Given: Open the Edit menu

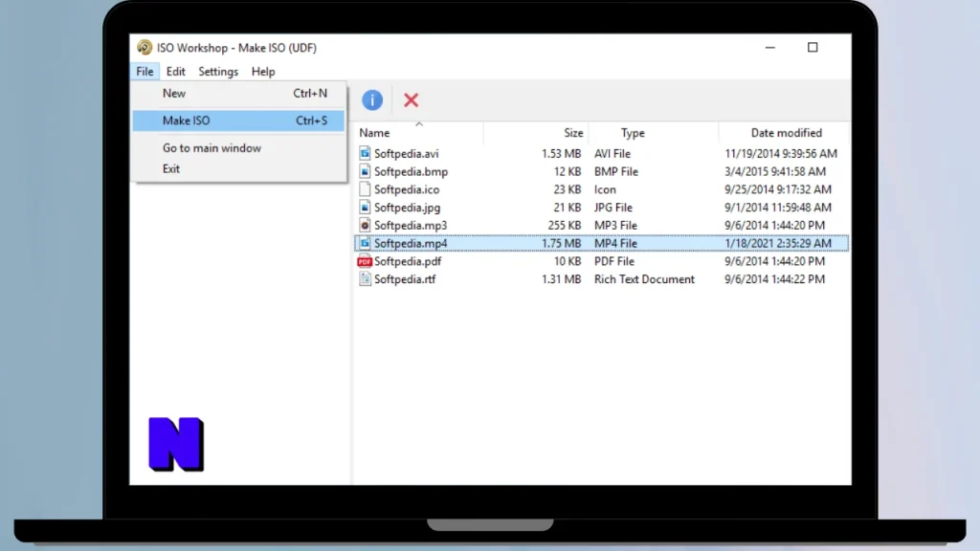Looking at the screenshot, I should pos(176,71).
